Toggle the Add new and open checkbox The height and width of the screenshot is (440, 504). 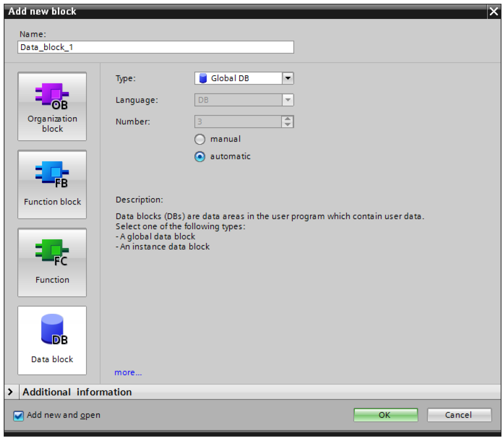point(19,415)
